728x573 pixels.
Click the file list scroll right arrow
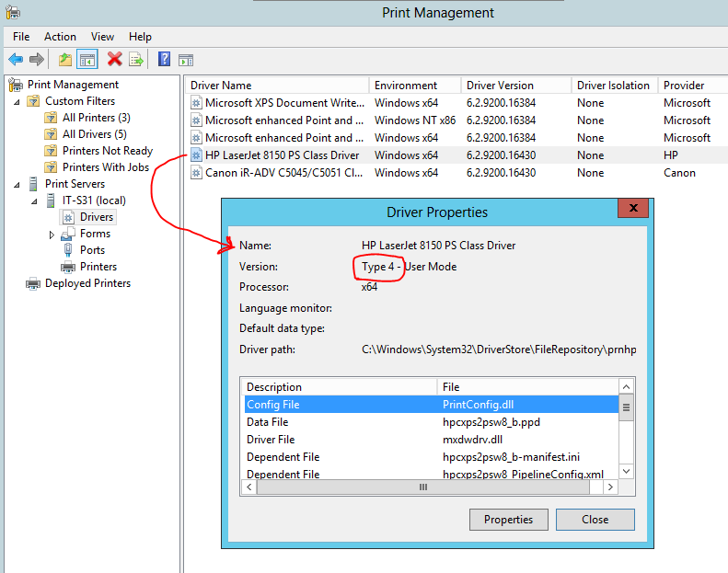point(610,487)
